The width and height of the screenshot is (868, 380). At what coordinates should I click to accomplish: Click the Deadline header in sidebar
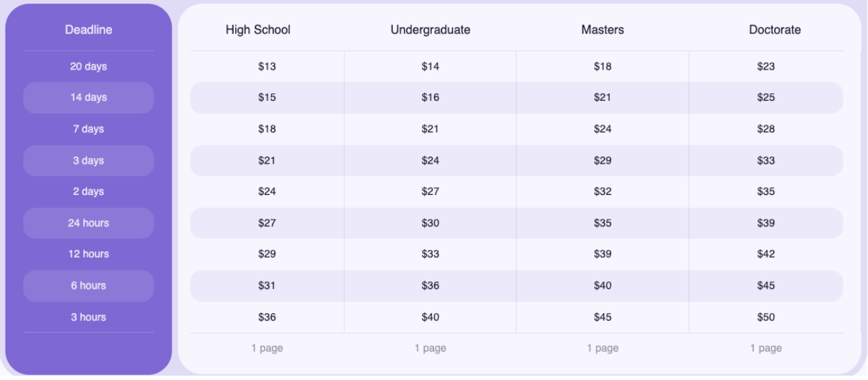click(88, 30)
